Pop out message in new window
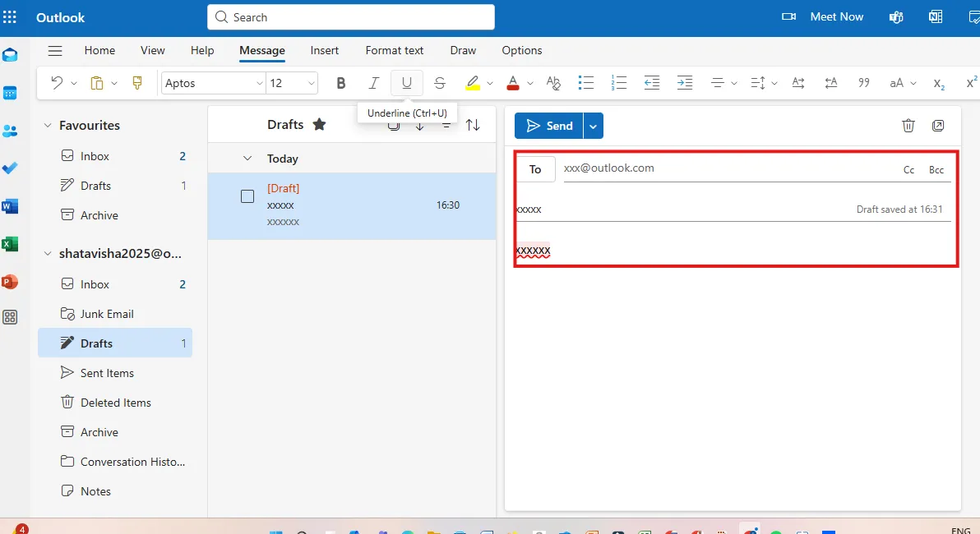 pos(938,126)
